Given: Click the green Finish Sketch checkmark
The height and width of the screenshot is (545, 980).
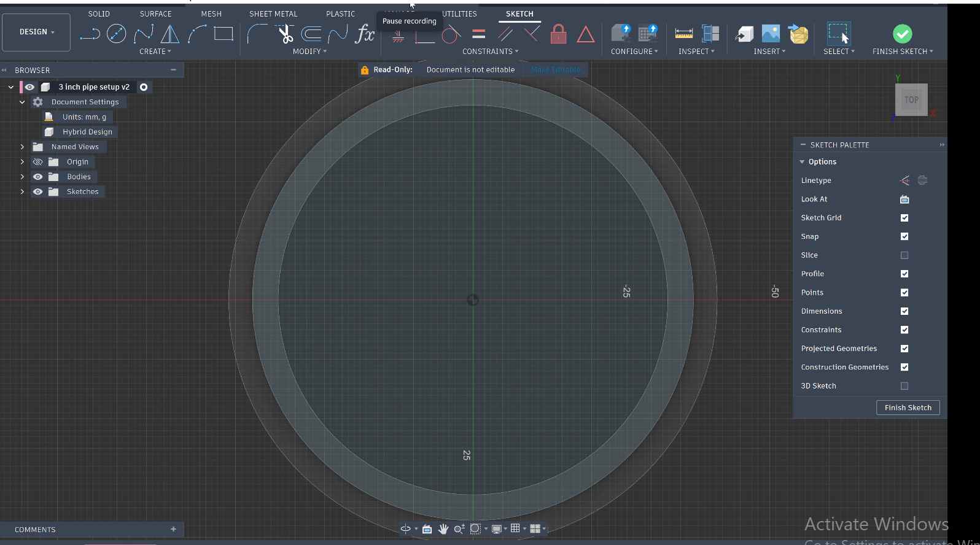Looking at the screenshot, I should coord(902,34).
